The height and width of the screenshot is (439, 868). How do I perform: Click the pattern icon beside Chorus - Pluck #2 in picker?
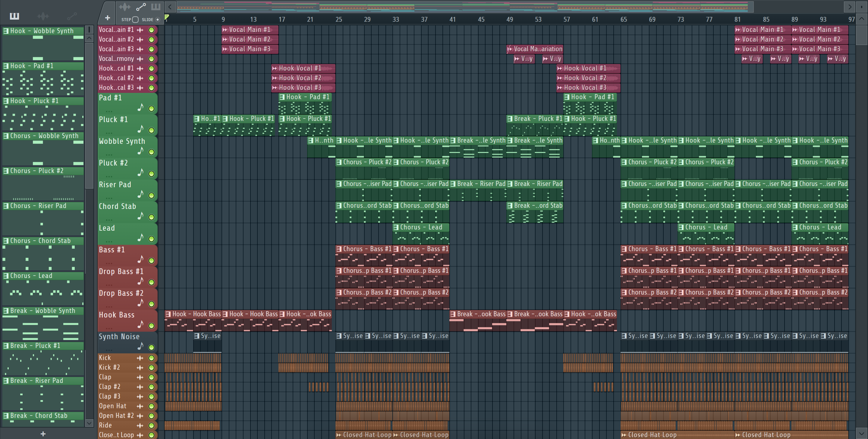coord(6,171)
